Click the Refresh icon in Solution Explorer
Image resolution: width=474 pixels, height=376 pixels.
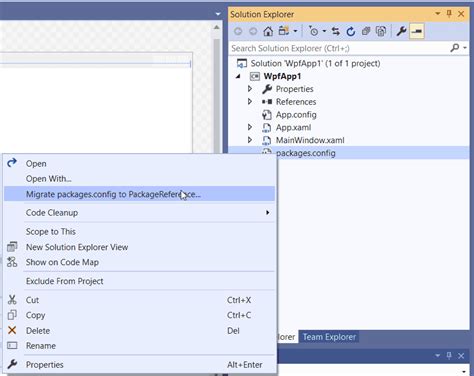(351, 31)
